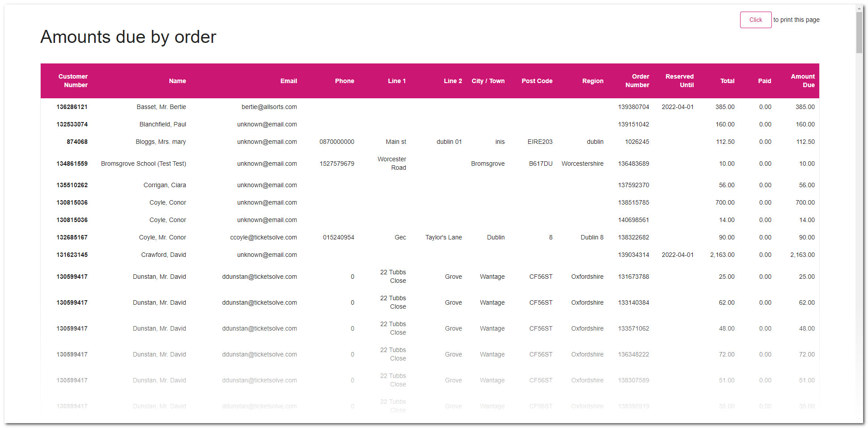This screenshot has width=868, height=428.
Task: Sort by the Paid column header
Action: (764, 81)
